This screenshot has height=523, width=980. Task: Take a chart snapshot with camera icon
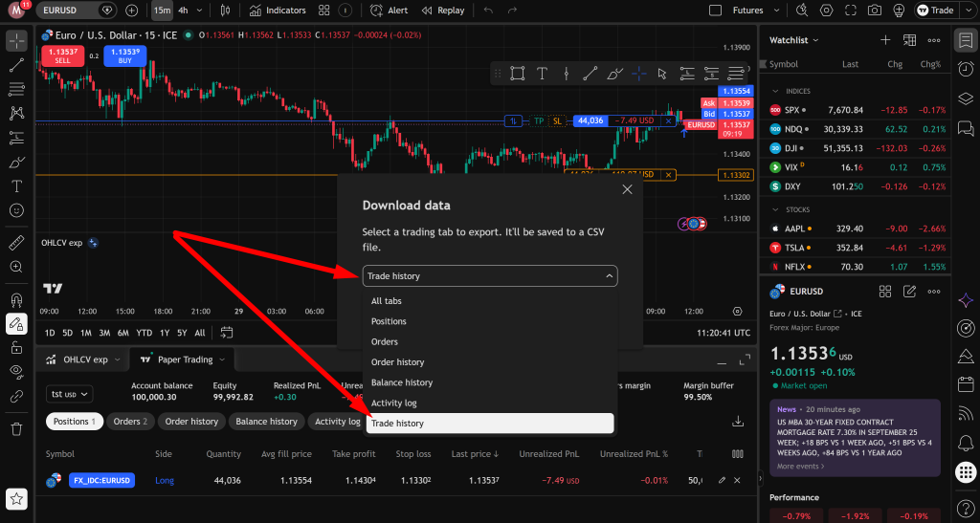coord(875,11)
